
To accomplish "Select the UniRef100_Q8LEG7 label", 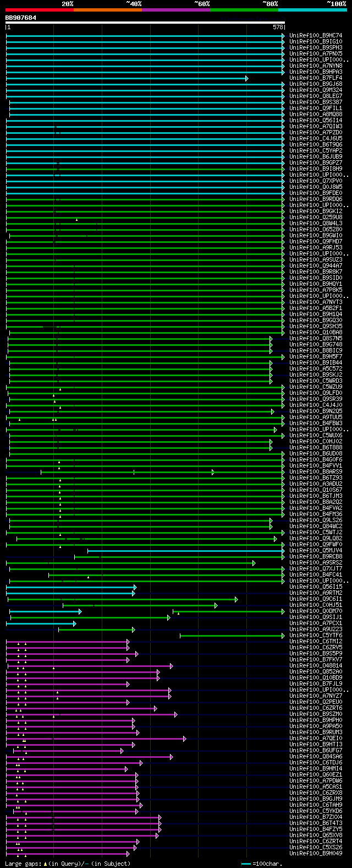I will (x=316, y=96).
